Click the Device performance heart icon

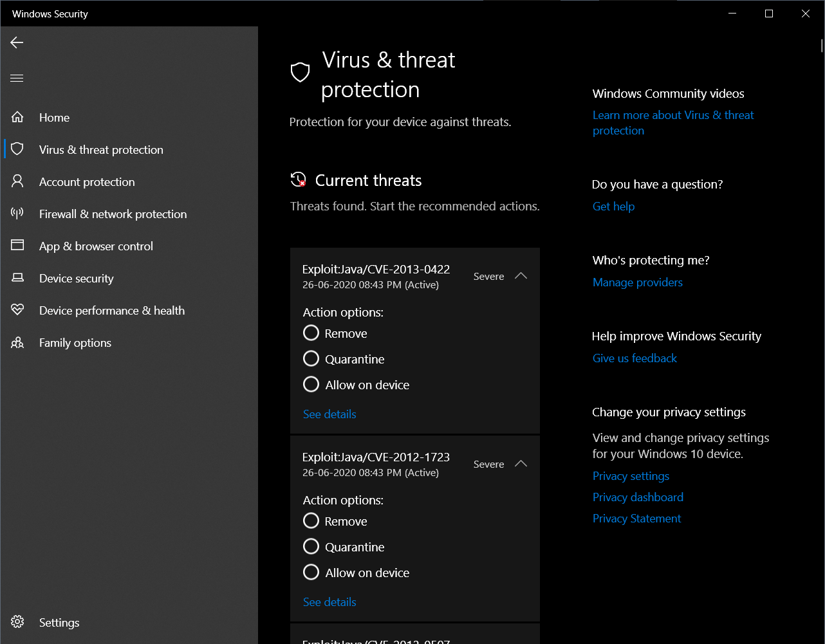click(x=17, y=310)
